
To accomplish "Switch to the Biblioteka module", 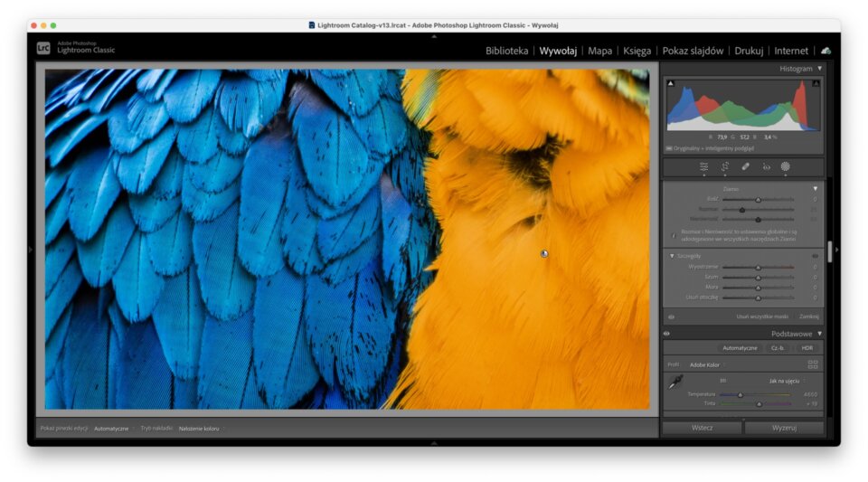I will pyautogui.click(x=506, y=51).
